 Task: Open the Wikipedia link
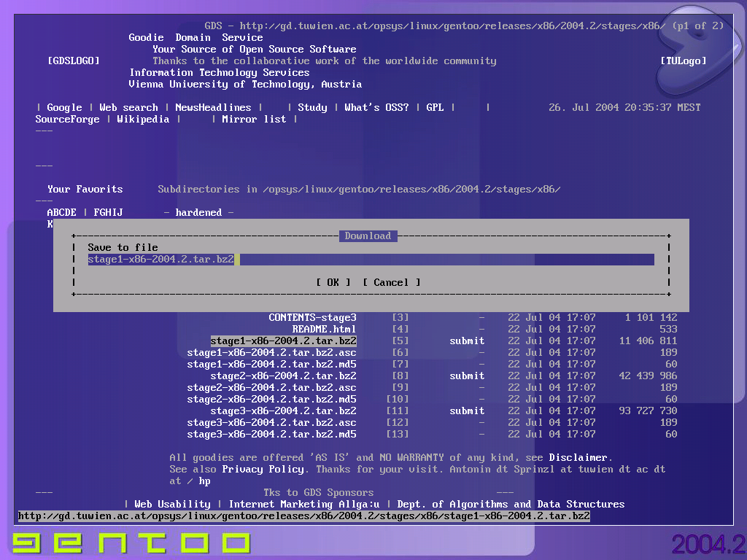144,119
